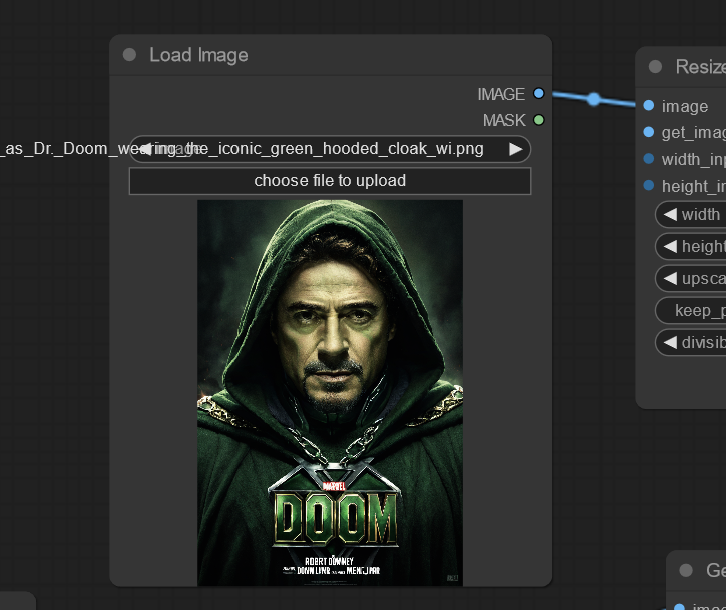Click the bottom-right node image input socket
The width and height of the screenshot is (726, 610).
tap(679, 607)
